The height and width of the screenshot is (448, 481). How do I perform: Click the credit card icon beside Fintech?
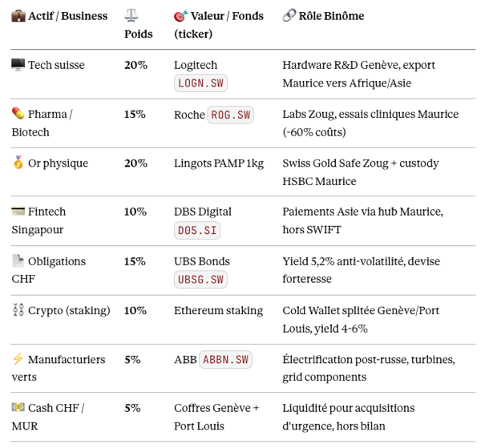tap(18, 212)
